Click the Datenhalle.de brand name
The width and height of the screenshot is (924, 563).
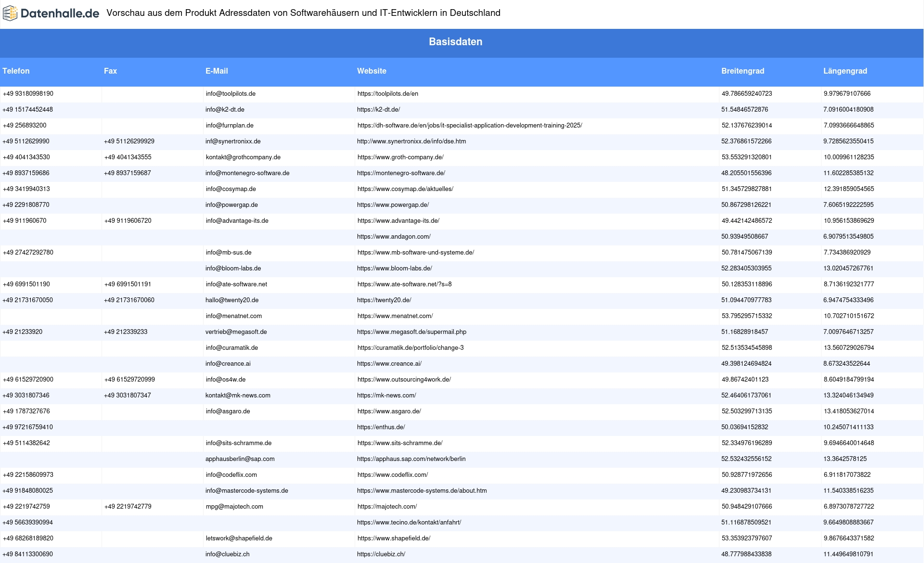tap(60, 13)
